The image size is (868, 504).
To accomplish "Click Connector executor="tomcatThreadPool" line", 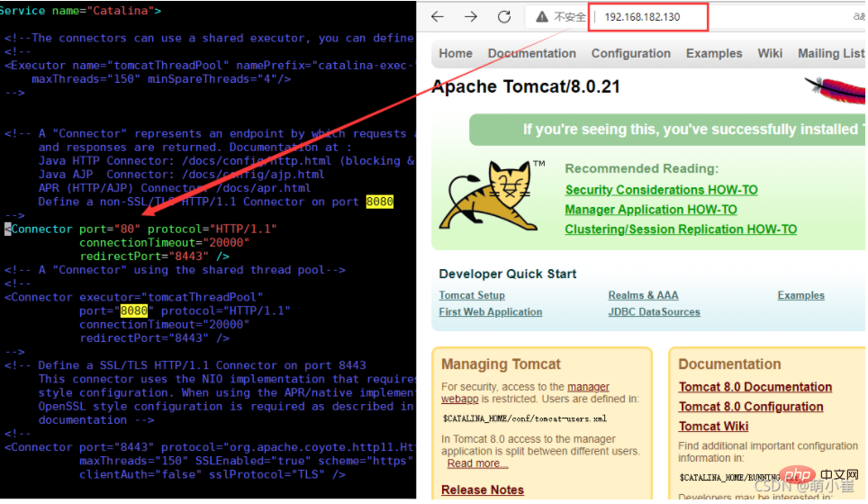I will tap(134, 298).
